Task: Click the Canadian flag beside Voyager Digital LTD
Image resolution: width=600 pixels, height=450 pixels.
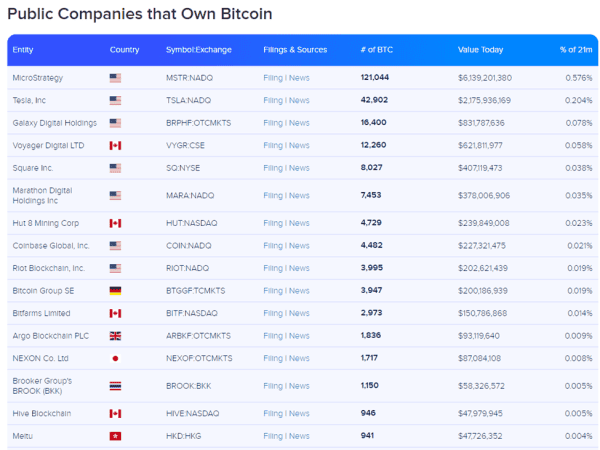Action: click(x=115, y=145)
